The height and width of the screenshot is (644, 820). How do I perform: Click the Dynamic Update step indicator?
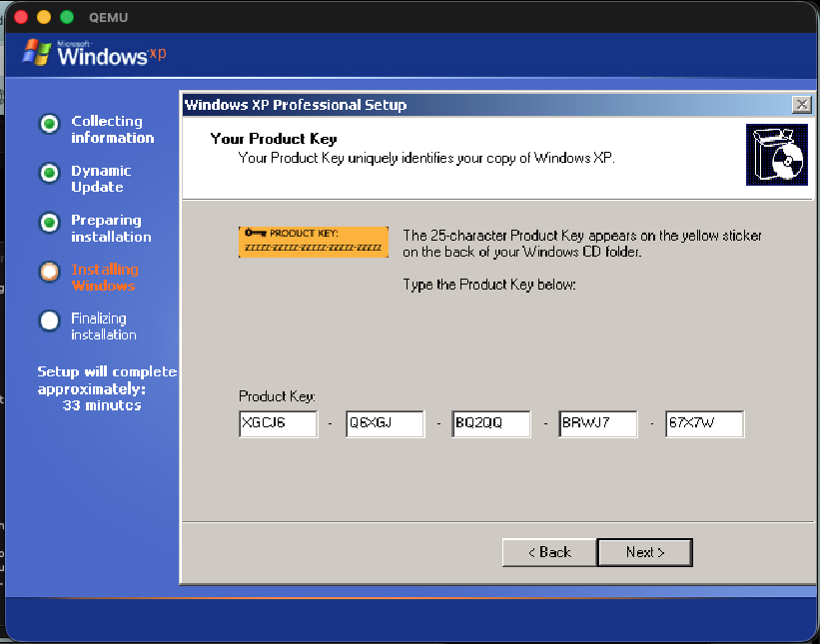(50, 173)
